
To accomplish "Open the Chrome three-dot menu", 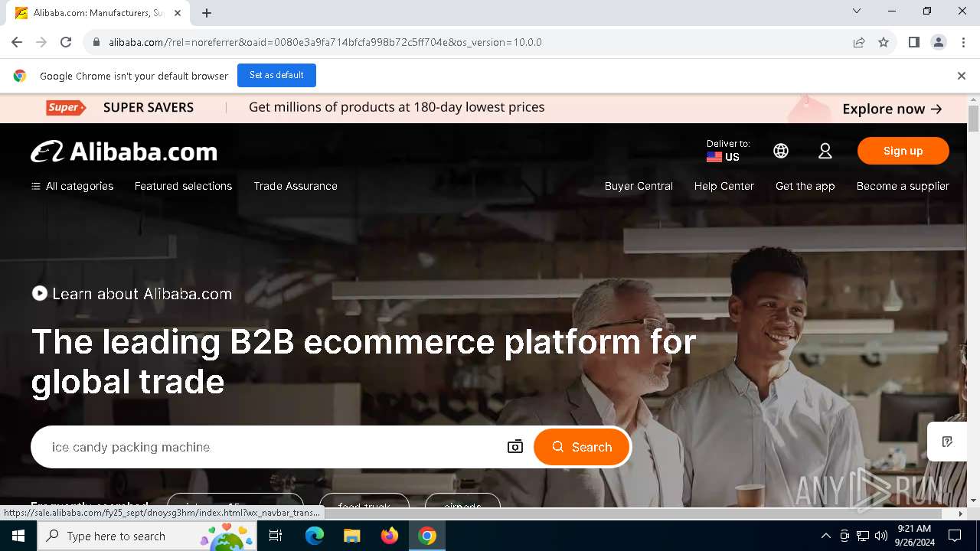I will tap(962, 42).
